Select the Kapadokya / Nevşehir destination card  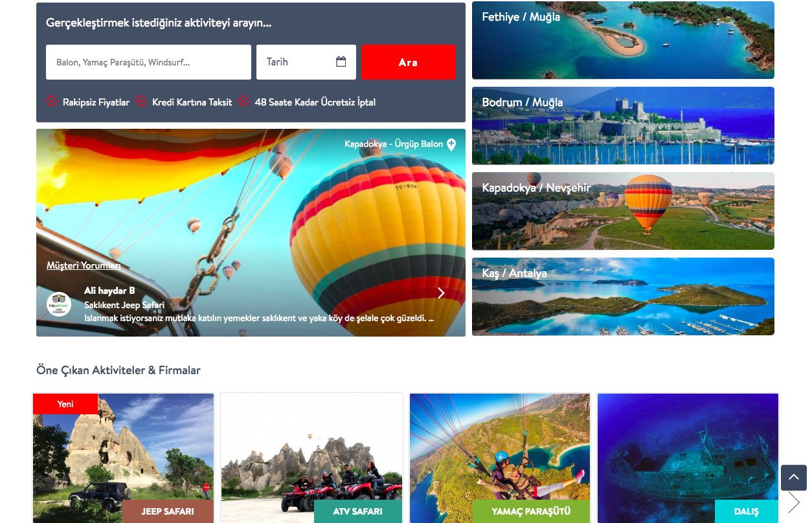coord(623,211)
